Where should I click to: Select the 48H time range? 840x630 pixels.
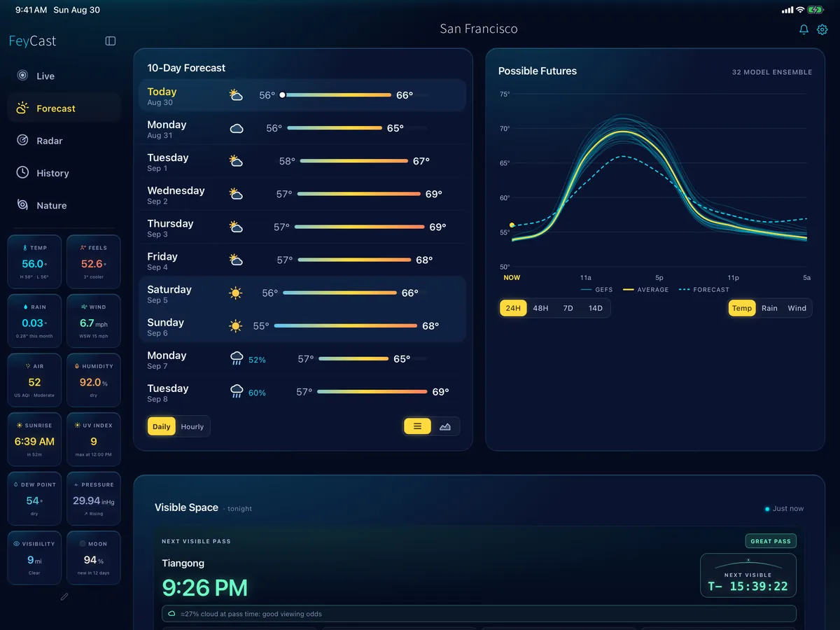click(x=540, y=308)
